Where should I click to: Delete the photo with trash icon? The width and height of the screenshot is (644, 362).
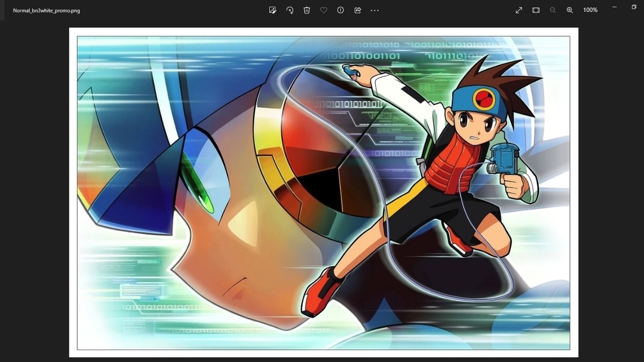pos(306,10)
